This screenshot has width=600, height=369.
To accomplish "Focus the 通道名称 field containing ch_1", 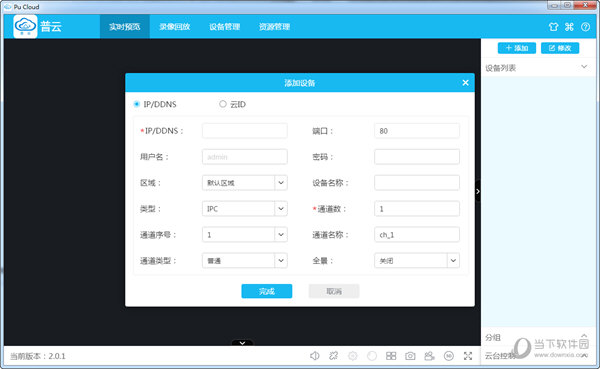I will click(x=417, y=235).
